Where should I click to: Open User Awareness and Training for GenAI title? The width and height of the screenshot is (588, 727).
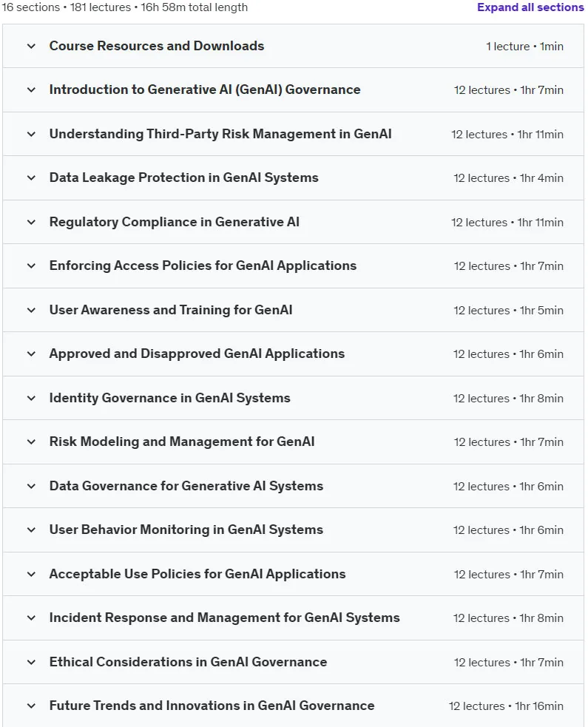coord(171,310)
